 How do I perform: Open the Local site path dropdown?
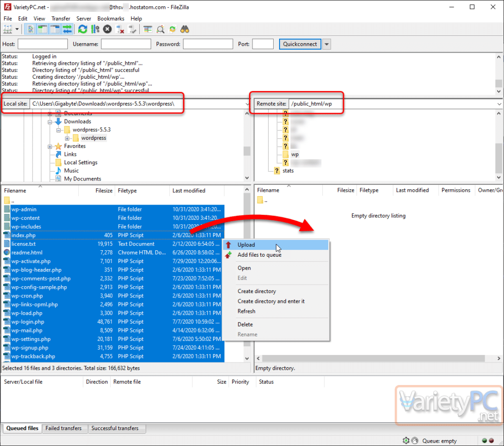[247, 104]
